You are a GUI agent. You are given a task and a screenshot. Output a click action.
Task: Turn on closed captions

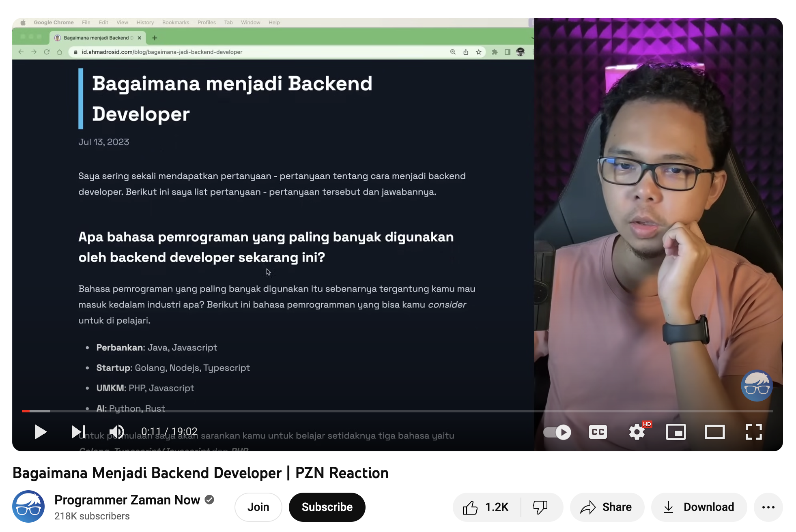pos(598,432)
